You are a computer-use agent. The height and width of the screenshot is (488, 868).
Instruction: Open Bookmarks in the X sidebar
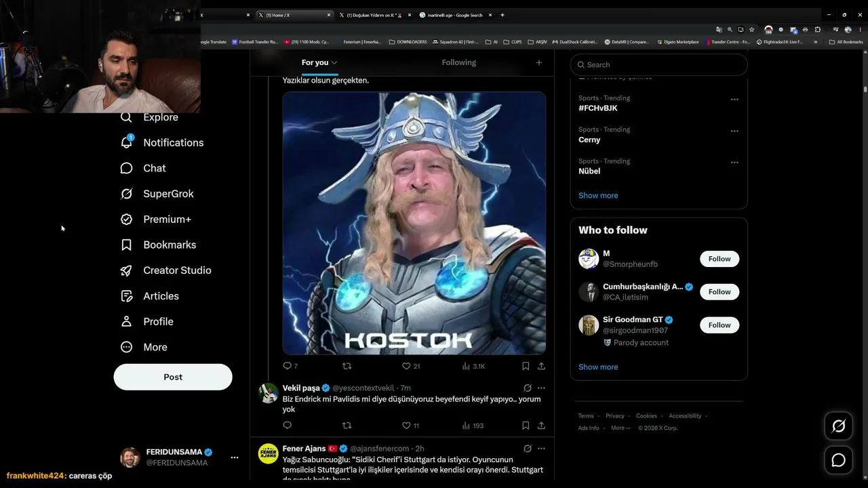(x=158, y=245)
